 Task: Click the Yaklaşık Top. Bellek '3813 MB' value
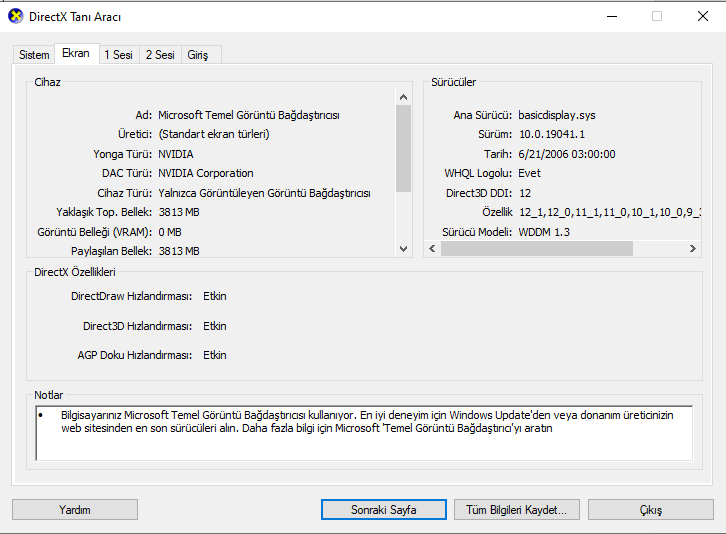[x=179, y=212]
